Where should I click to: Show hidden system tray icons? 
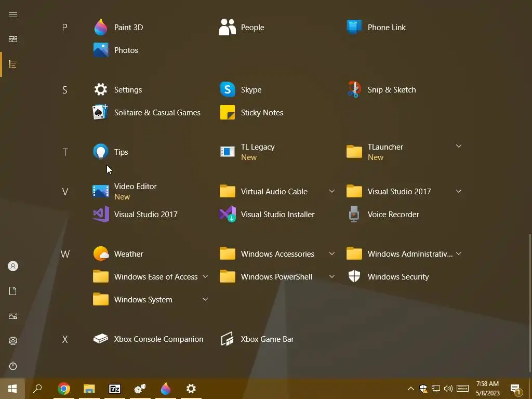(x=410, y=389)
